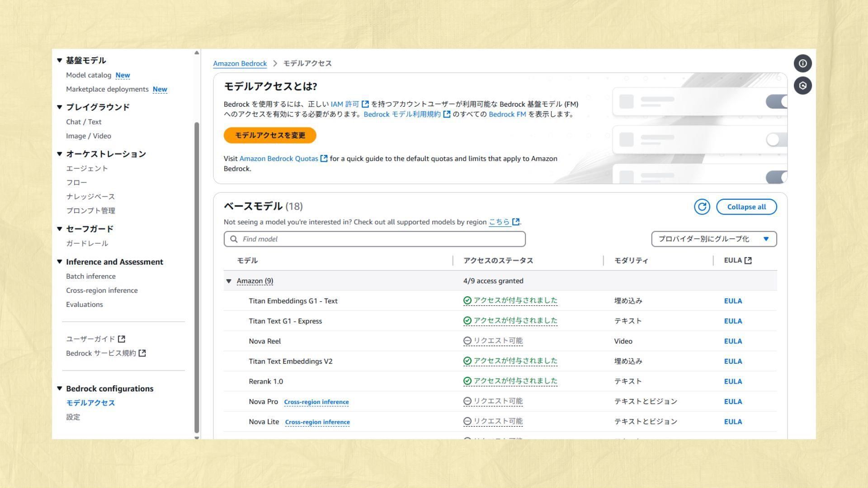Click the 'Titan Text Embeddings V2' model name
868x488 pixels.
coord(290,361)
